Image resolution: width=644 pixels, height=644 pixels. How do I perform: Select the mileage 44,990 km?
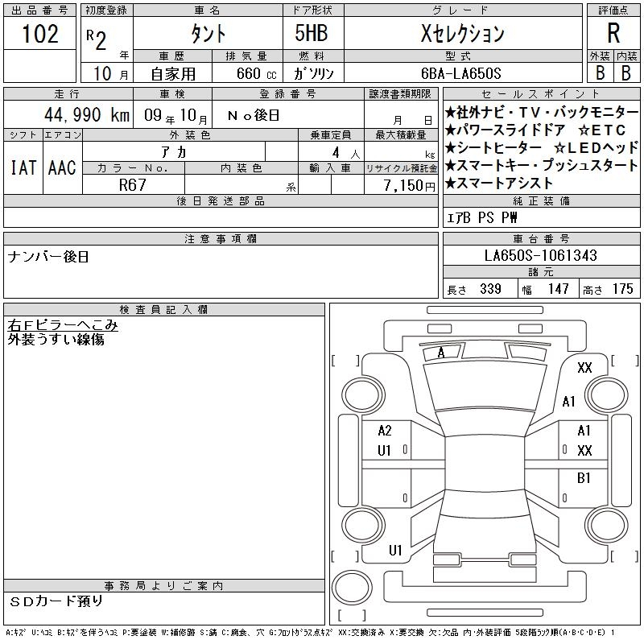pyautogui.click(x=87, y=114)
